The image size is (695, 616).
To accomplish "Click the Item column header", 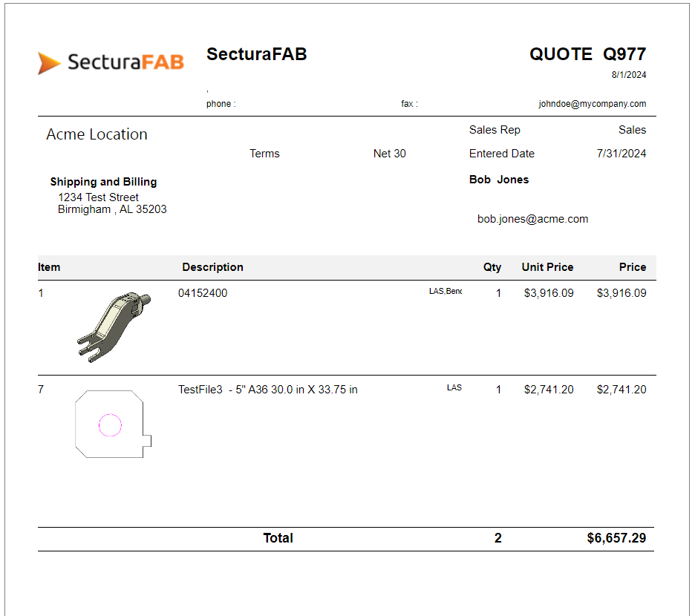I will click(x=49, y=267).
